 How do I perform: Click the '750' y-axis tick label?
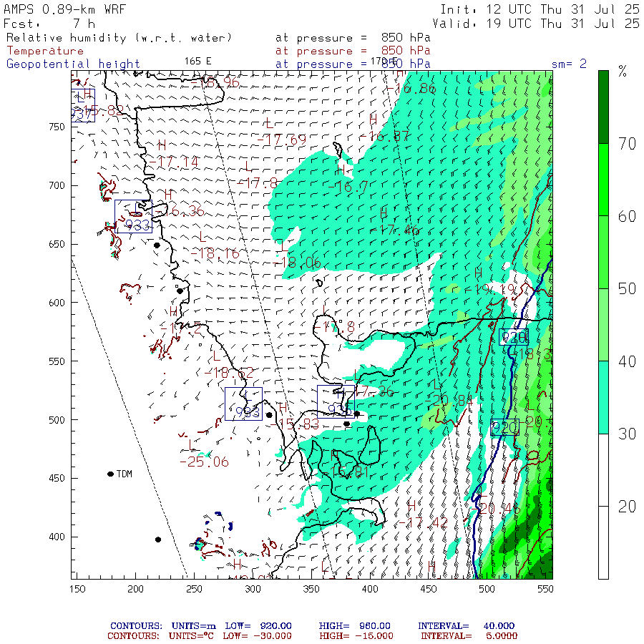click(57, 127)
